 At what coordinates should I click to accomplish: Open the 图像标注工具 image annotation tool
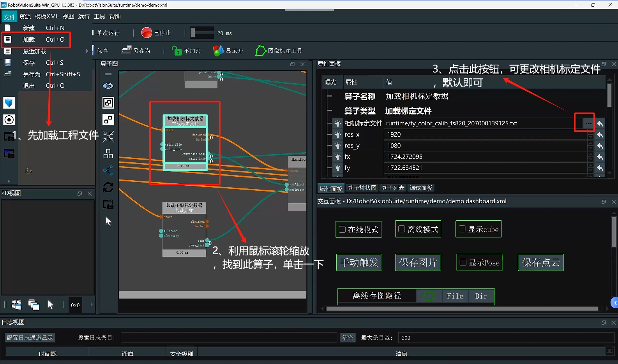tap(279, 51)
